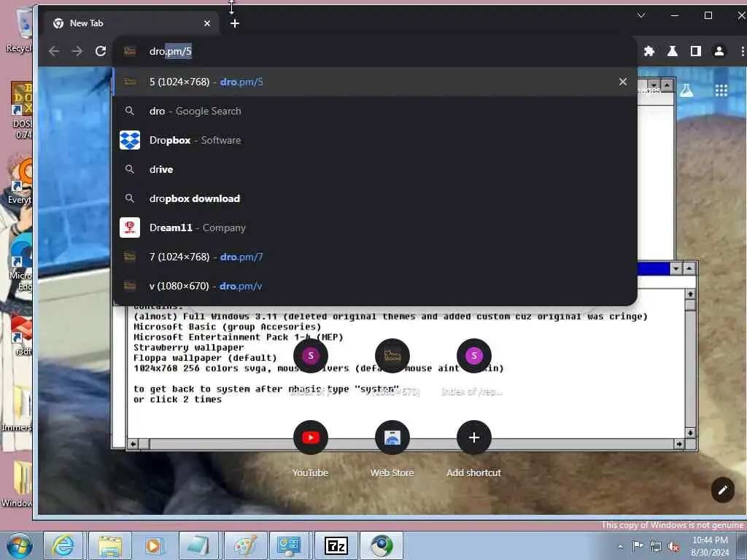
Task: Show hidden tray icons arrow
Action: 620,546
